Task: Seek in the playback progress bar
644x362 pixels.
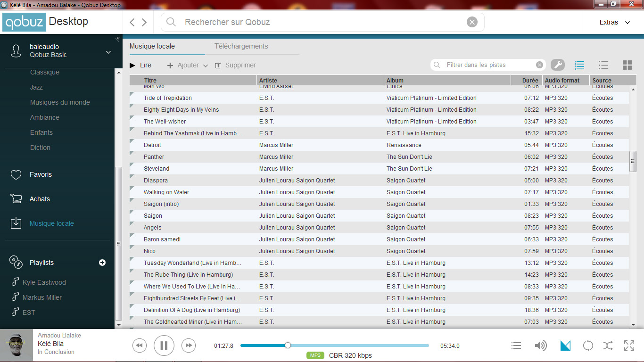Action: pos(335,346)
